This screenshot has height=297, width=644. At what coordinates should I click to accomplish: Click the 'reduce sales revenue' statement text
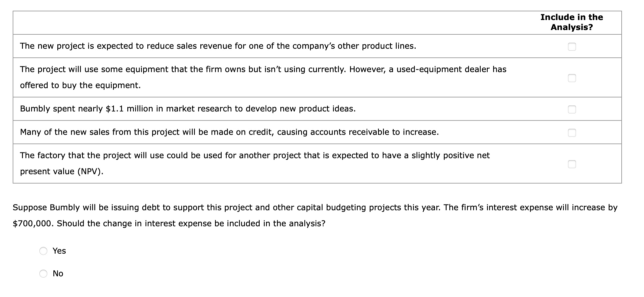[x=218, y=46]
